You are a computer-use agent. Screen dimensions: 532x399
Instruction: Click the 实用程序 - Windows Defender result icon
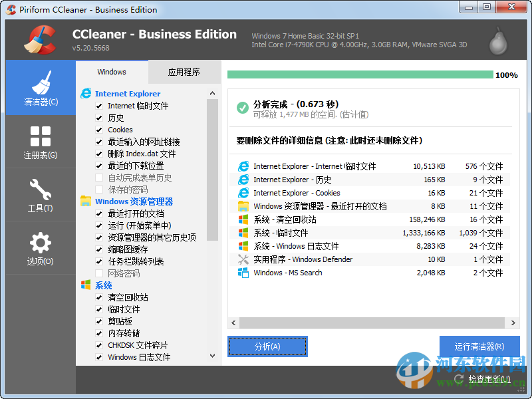[x=243, y=259]
